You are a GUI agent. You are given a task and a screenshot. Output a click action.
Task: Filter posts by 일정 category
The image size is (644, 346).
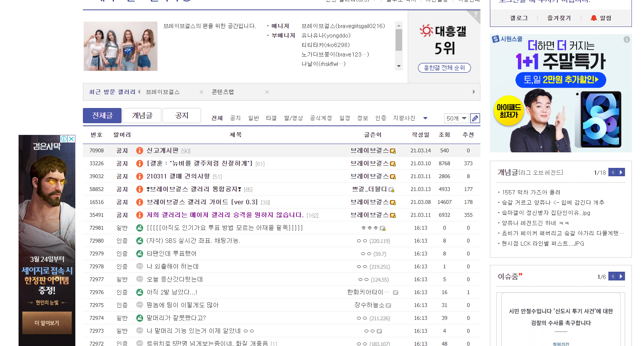(345, 118)
